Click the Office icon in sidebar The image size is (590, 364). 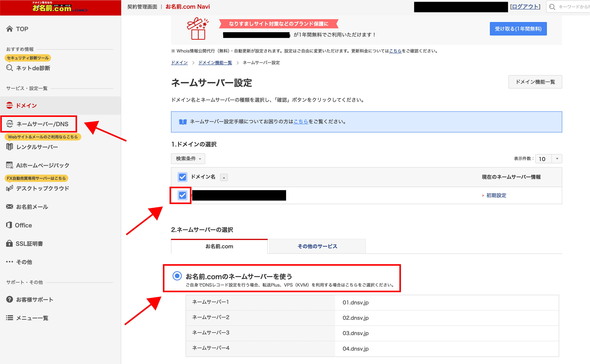9,225
